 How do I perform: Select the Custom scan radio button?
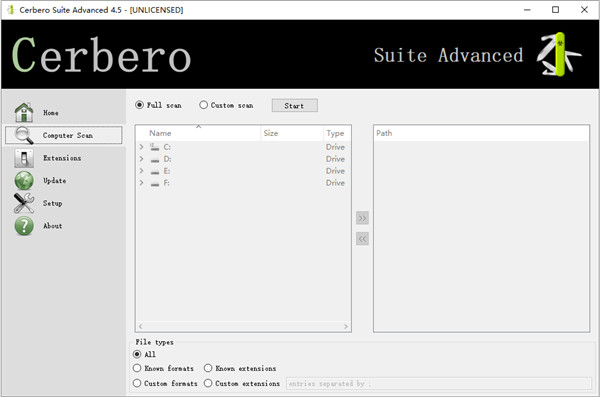pos(204,105)
